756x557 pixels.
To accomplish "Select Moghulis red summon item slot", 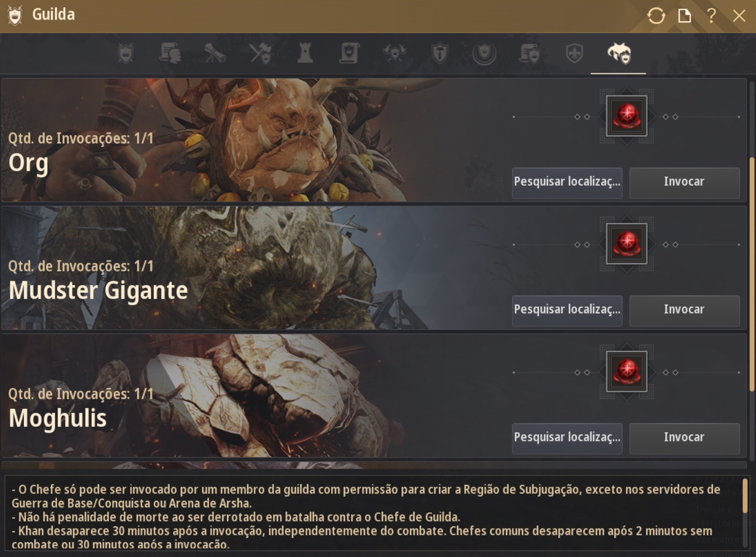I will 627,372.
